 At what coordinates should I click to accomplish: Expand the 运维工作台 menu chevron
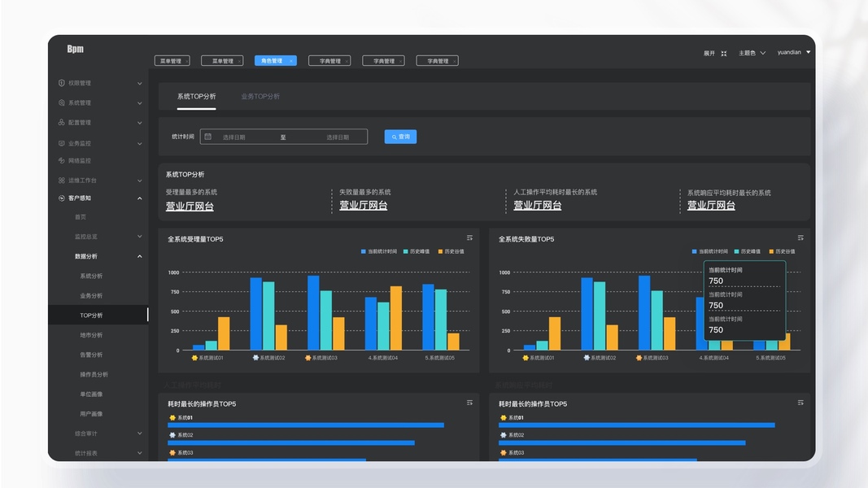139,181
